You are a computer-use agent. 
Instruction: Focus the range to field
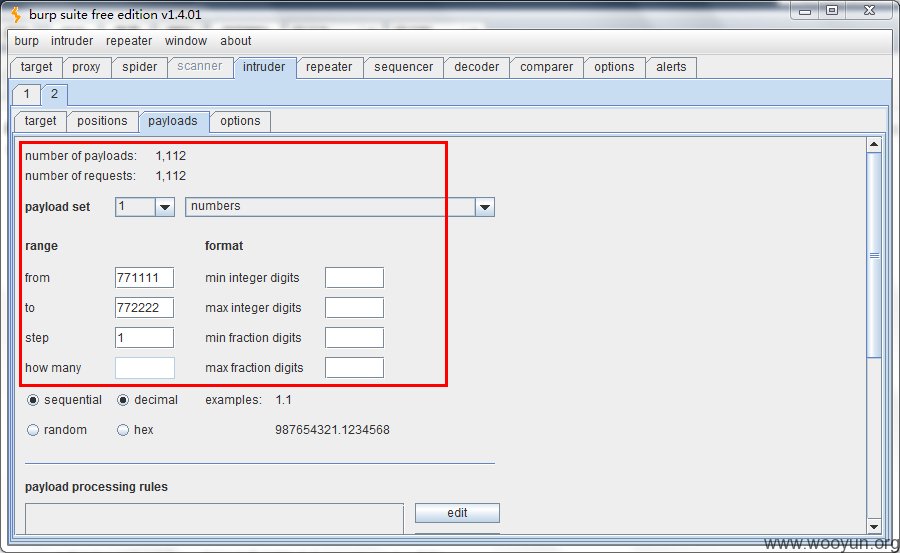(x=144, y=307)
